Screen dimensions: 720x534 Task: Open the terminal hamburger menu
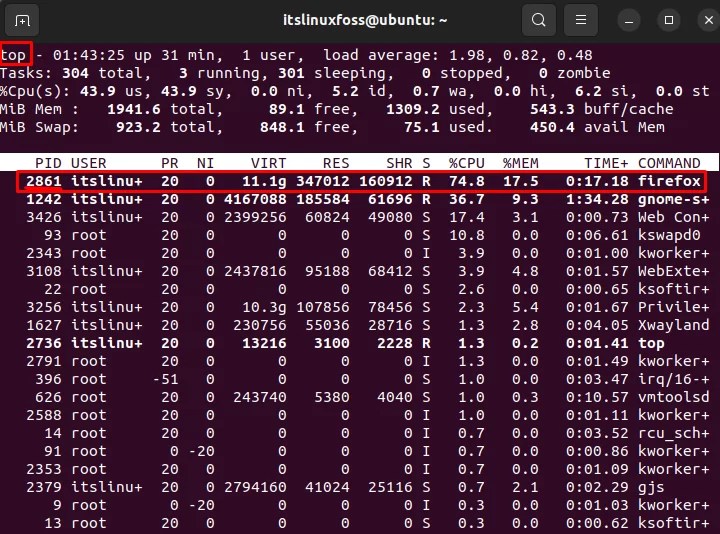[x=580, y=20]
